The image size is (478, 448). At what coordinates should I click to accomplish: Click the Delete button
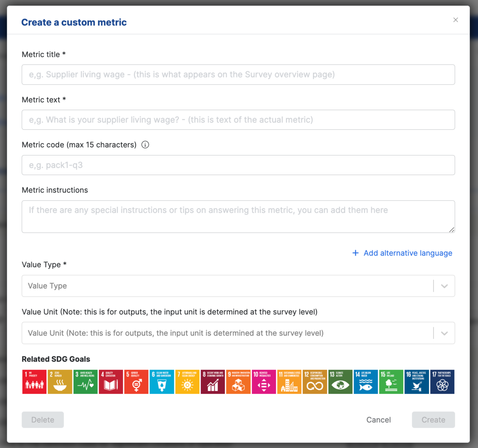42,420
